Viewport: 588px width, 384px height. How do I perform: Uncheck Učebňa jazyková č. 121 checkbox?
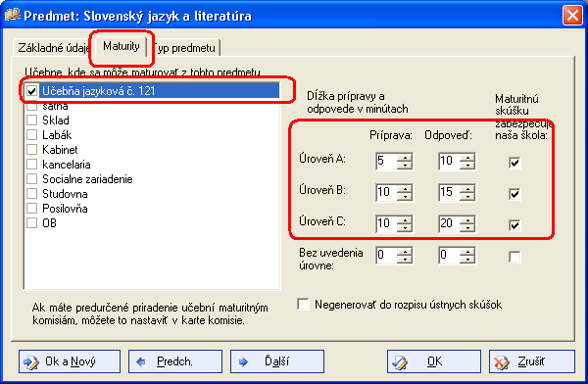pos(32,91)
